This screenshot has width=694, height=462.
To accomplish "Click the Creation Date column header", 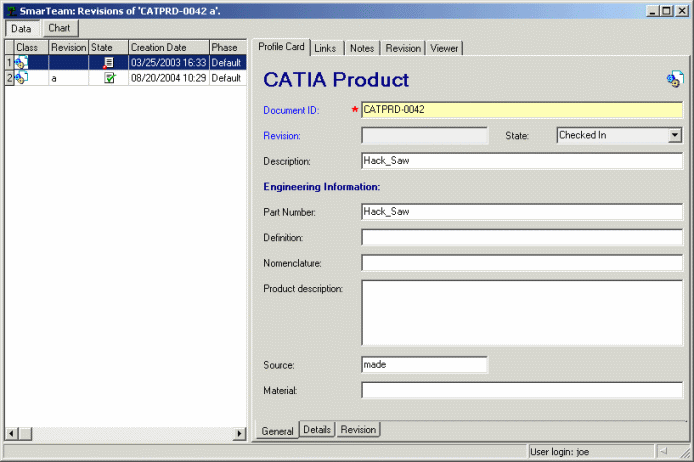I will point(167,47).
